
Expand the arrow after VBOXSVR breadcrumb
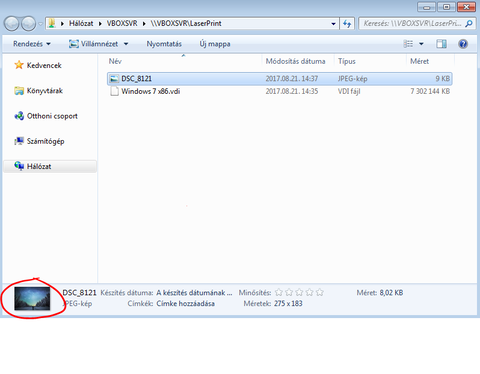[144, 24]
